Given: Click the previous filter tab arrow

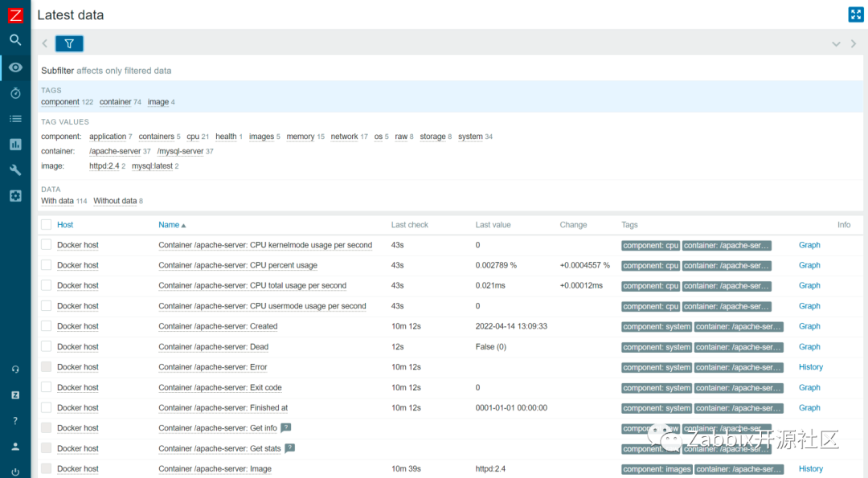Looking at the screenshot, I should [x=45, y=43].
